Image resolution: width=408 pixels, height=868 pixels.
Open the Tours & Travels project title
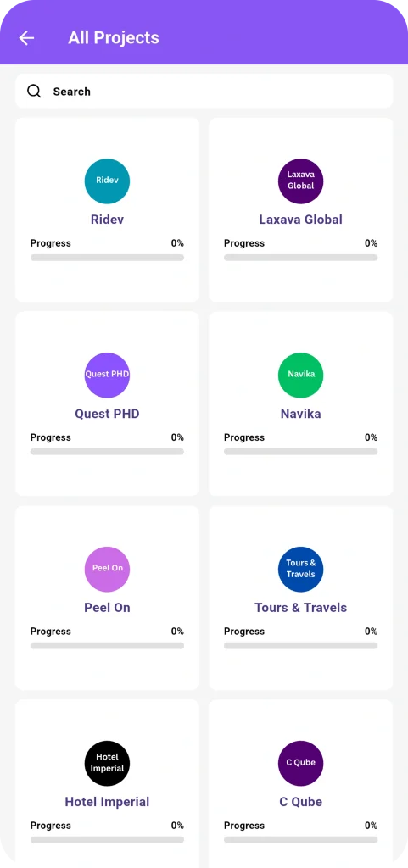click(x=300, y=607)
